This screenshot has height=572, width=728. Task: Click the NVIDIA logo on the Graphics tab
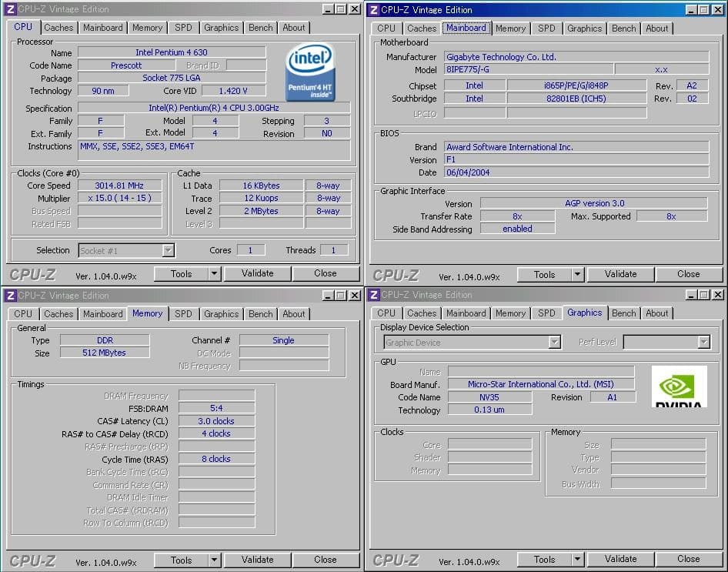[680, 387]
